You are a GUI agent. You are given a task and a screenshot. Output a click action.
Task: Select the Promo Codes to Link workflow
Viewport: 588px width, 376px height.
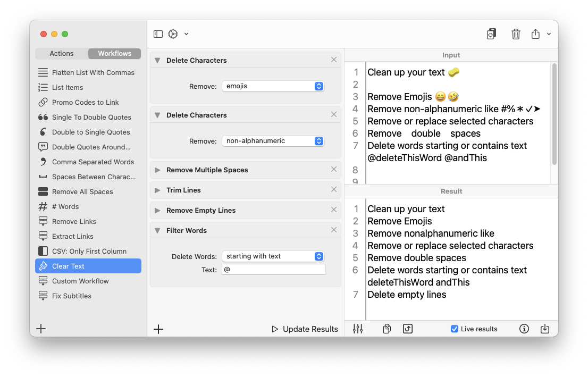[x=88, y=103]
